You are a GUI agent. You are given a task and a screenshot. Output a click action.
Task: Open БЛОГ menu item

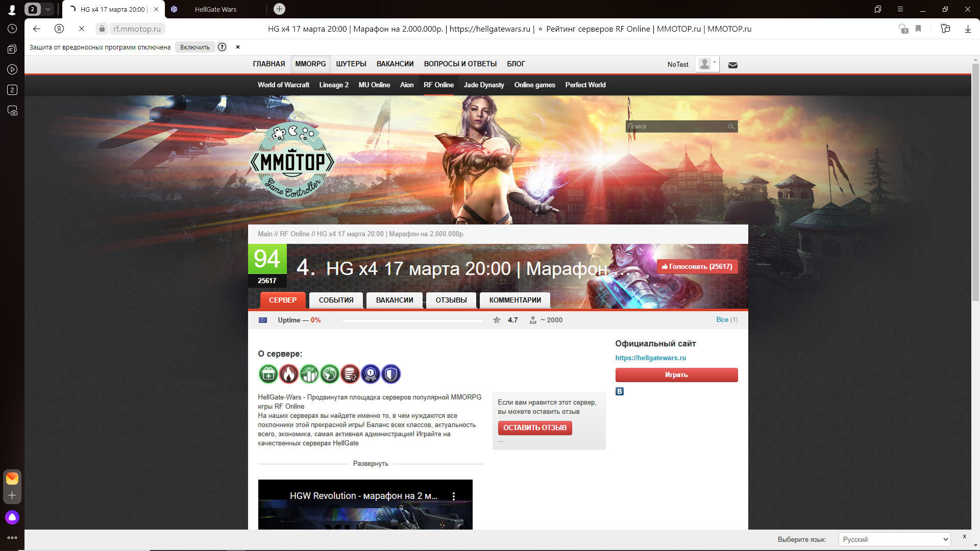[516, 64]
